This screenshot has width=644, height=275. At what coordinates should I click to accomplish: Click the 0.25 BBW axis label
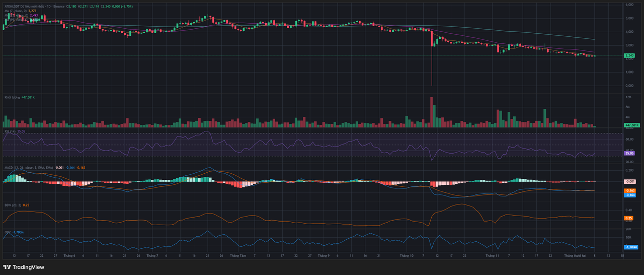628,218
